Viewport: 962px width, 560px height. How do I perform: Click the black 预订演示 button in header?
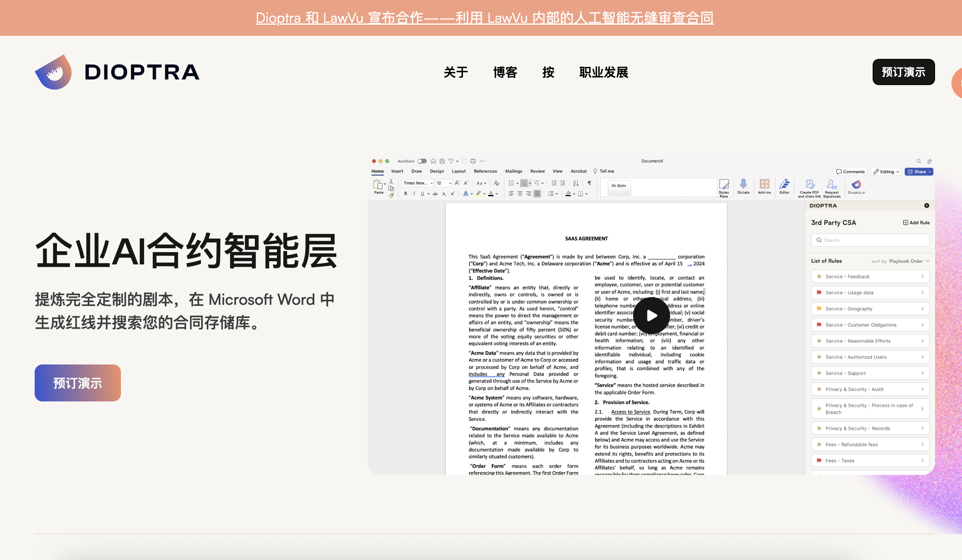(903, 72)
